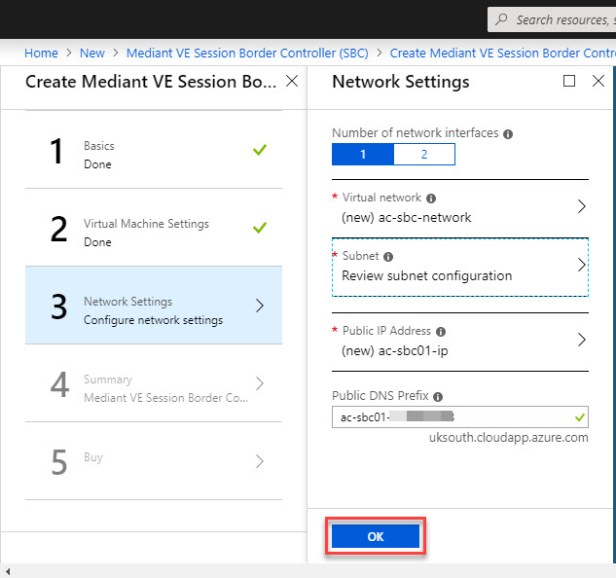Screen dimensions: 616x578
Task: Click info icon next to Virtual network
Action: [431, 199]
